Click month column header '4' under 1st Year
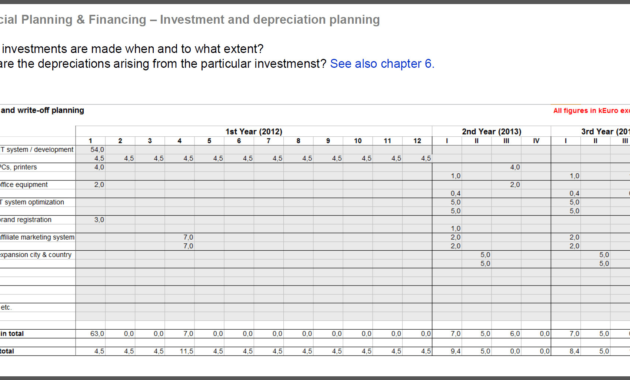Viewport: 630px width, 380px height. pyautogui.click(x=180, y=141)
